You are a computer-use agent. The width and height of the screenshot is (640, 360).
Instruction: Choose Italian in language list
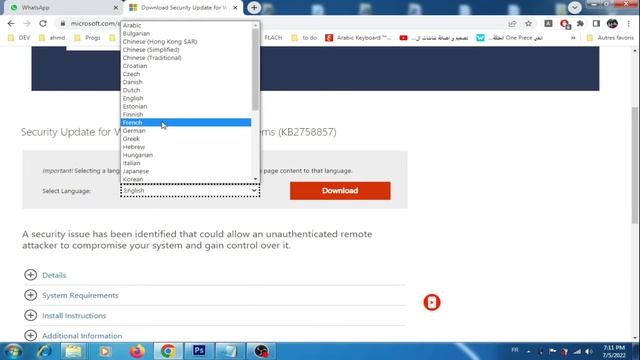186,163
